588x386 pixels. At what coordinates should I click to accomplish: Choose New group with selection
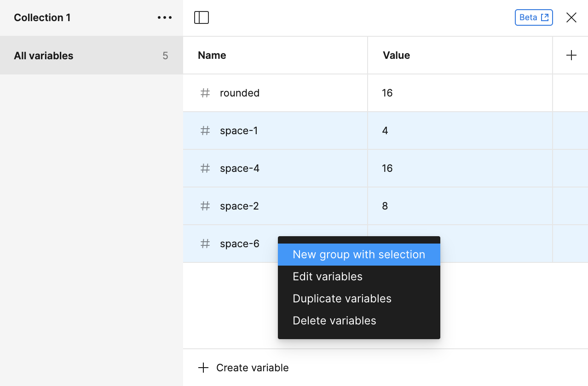(x=358, y=254)
